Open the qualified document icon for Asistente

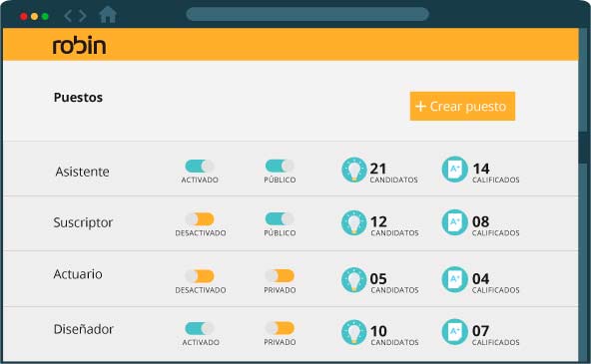[454, 170]
